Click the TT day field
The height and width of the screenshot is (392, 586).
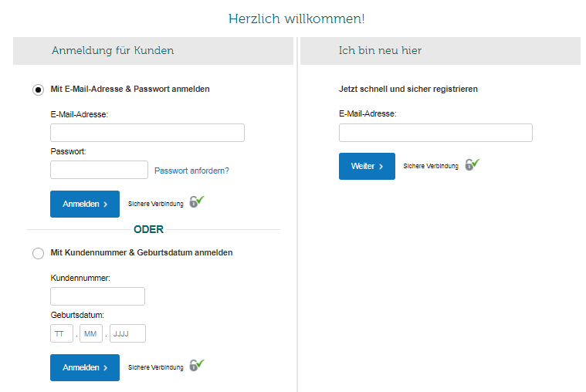click(61, 333)
